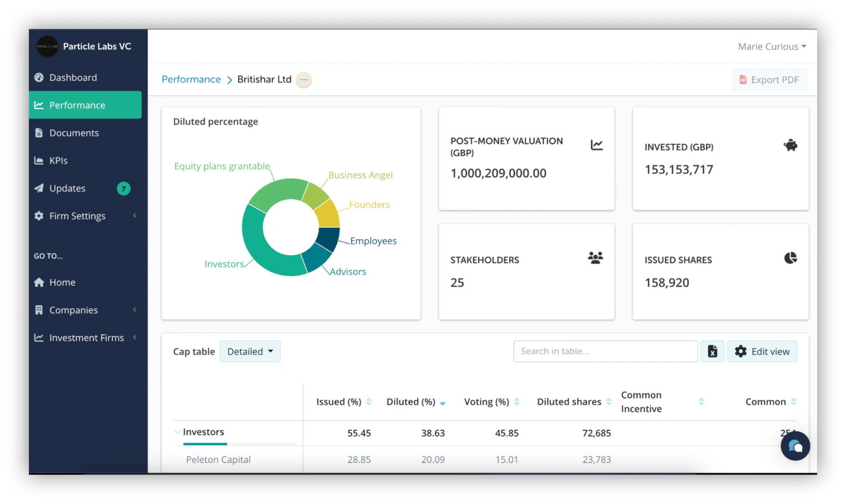This screenshot has width=846, height=504.
Task: Click the Advisors chart label
Action: click(348, 272)
